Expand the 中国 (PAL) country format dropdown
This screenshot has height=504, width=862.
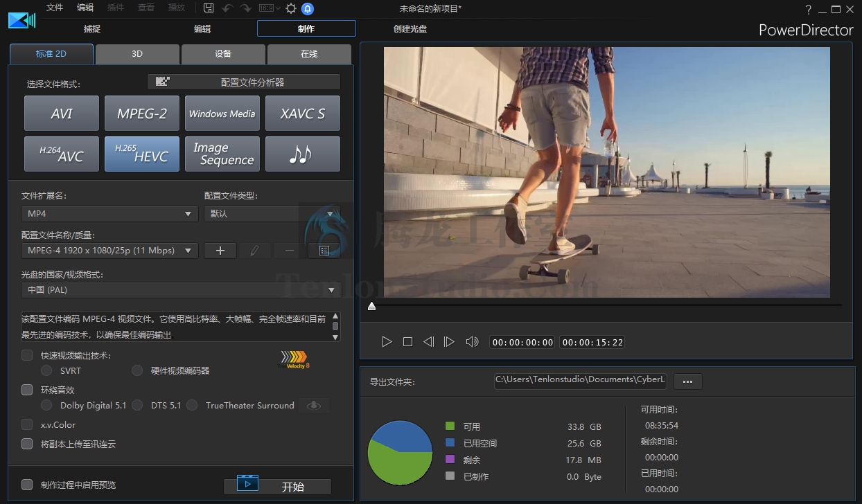[181, 290]
